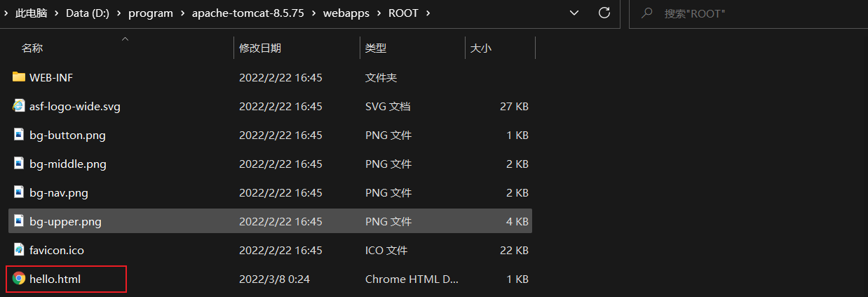This screenshot has width=868, height=297.
Task: Click the bg-middle.png image icon
Action: 19,164
